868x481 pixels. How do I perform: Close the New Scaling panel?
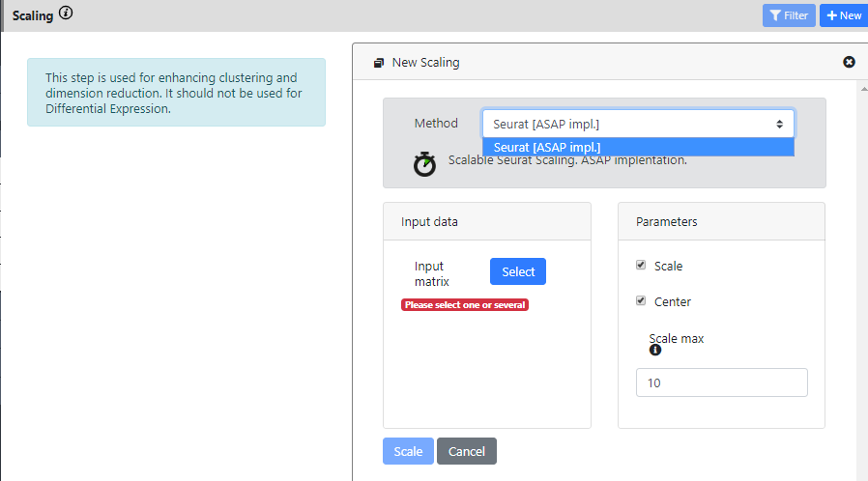(849, 62)
